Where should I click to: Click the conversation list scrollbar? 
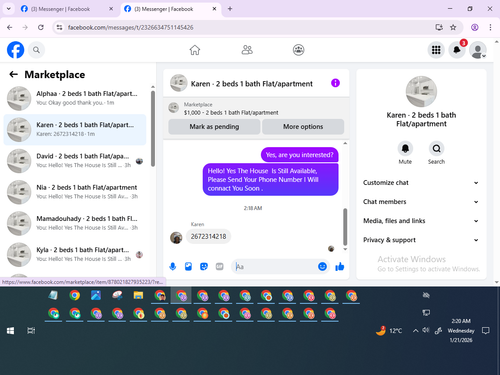[153, 128]
